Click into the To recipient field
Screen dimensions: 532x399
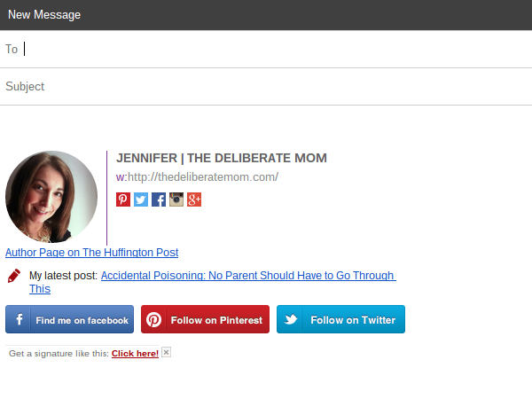[x=266, y=49]
